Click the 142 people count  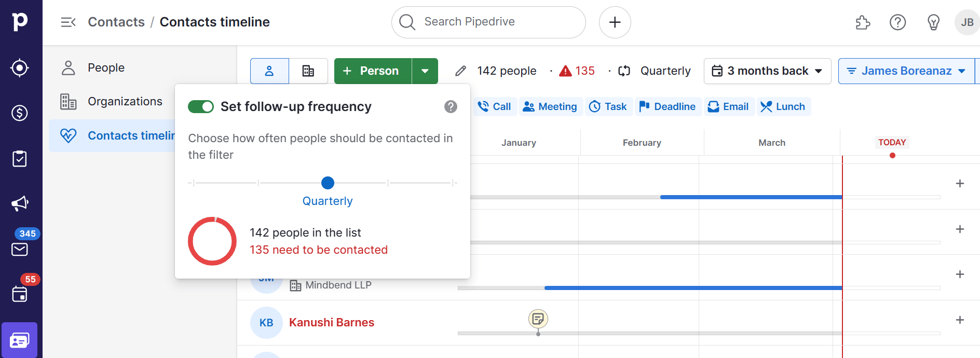[x=507, y=71]
